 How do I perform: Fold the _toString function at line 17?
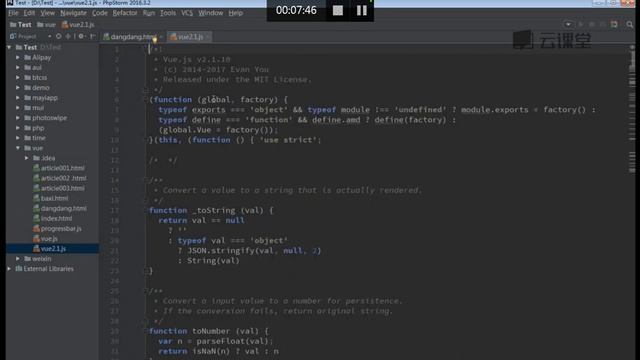coord(145,211)
